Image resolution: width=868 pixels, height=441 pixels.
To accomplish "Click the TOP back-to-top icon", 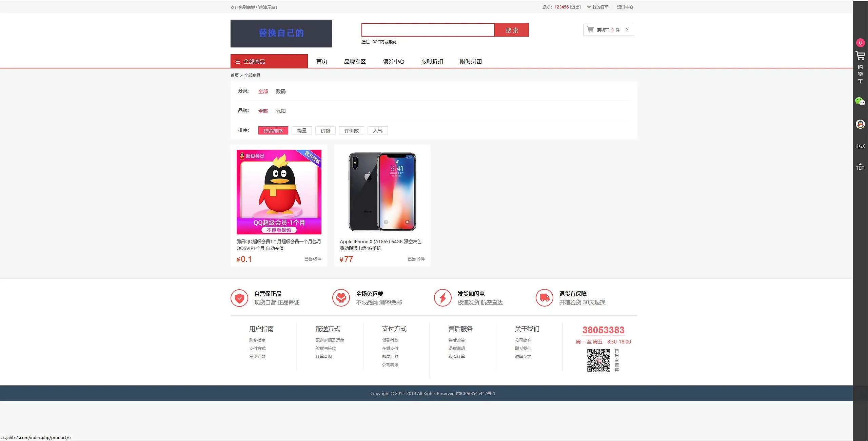I will [x=860, y=166].
